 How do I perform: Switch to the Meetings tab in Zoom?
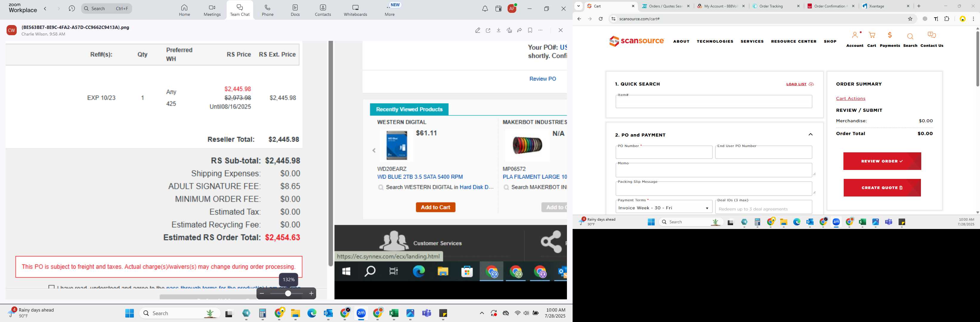[212, 10]
